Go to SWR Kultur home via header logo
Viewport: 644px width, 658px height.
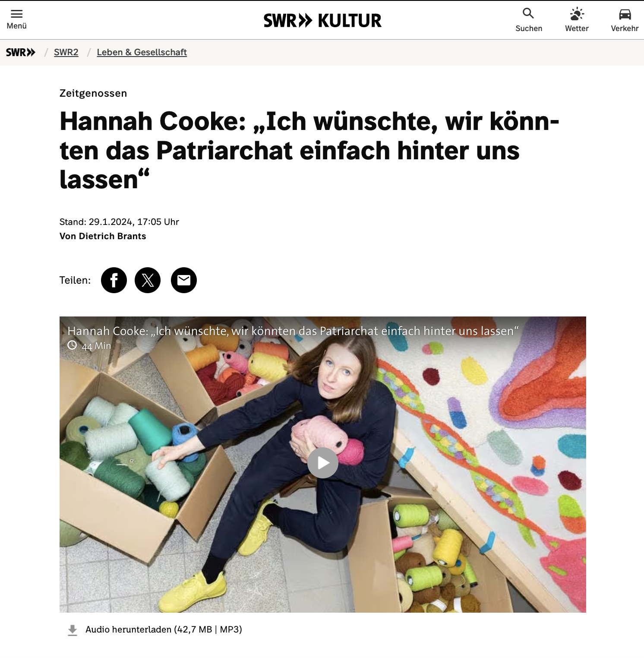(322, 20)
